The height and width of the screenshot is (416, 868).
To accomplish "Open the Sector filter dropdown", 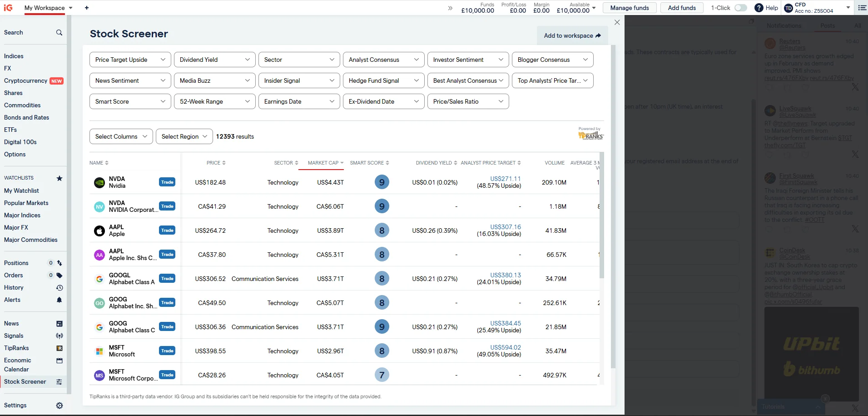I will [299, 59].
